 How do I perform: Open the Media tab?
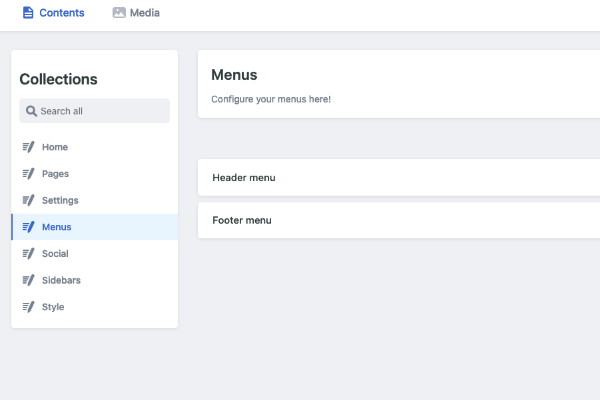145,13
